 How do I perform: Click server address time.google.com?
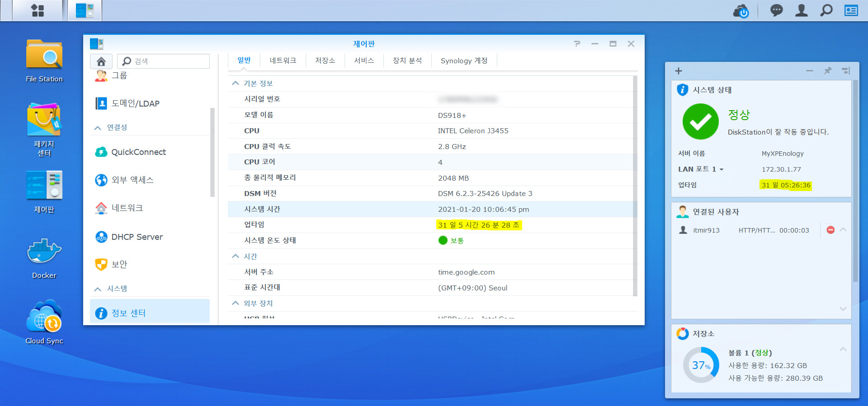[x=467, y=272]
